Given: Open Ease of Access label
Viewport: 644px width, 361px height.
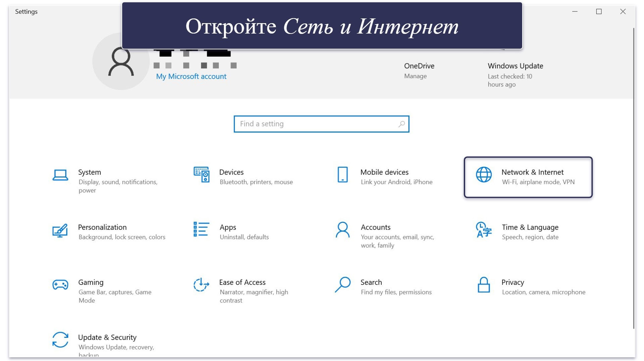Looking at the screenshot, I should tap(242, 282).
